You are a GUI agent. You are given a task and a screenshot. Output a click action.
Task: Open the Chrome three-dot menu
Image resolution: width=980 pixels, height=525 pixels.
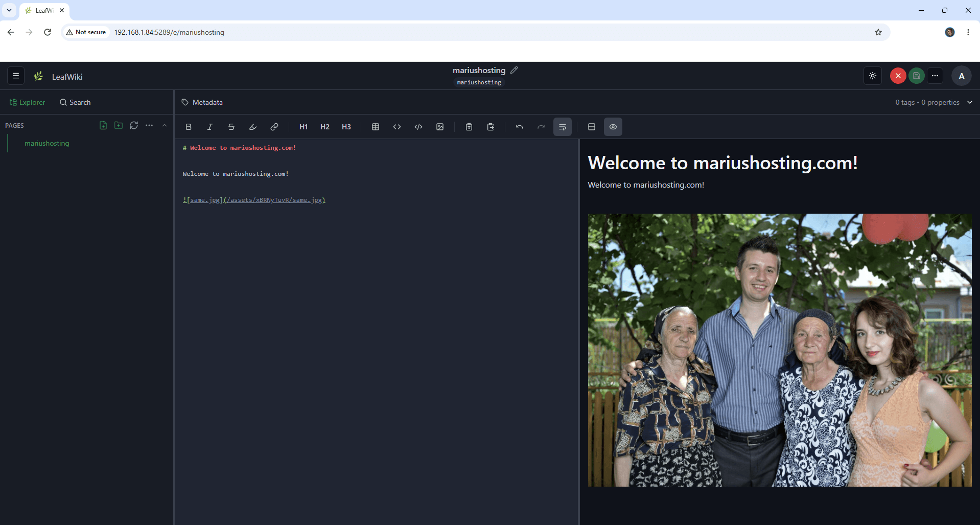tap(968, 32)
